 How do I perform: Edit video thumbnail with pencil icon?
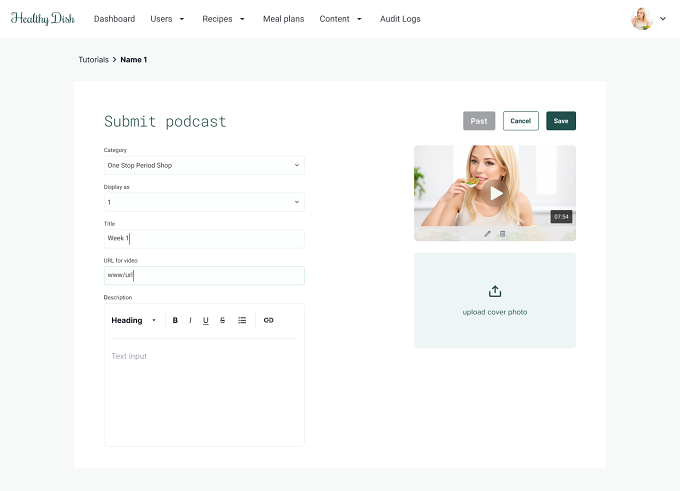pyautogui.click(x=487, y=234)
